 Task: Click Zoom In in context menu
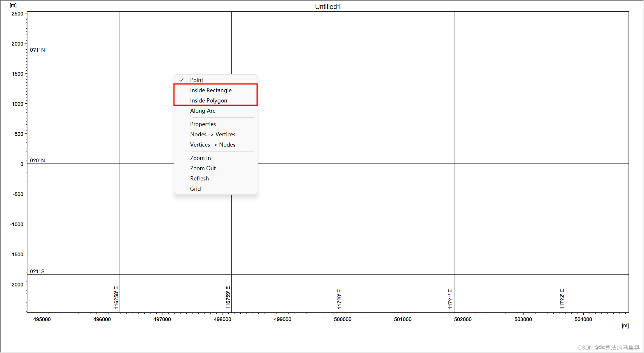[x=200, y=158]
